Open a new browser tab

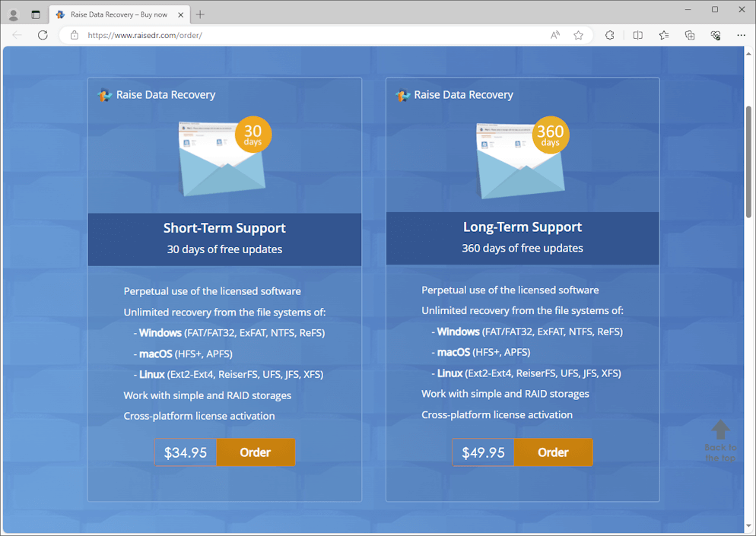pyautogui.click(x=200, y=15)
